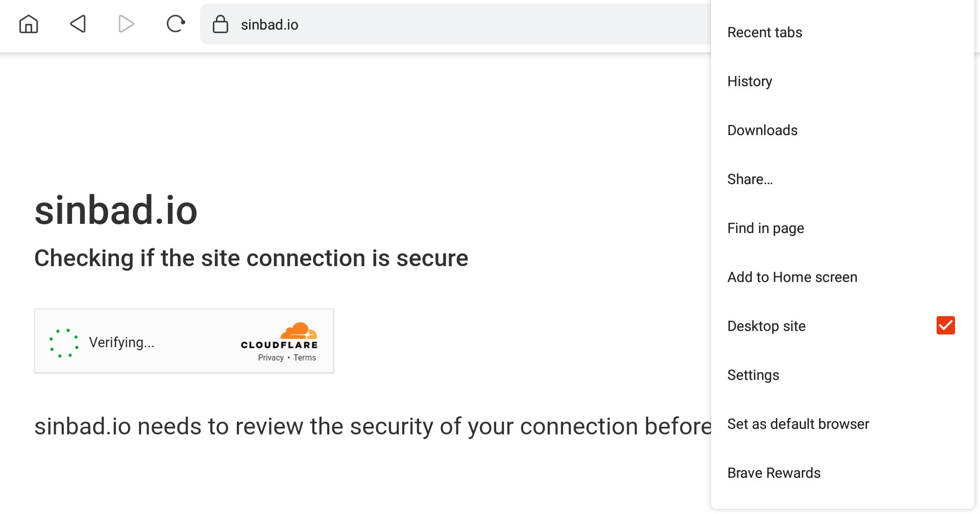The height and width of the screenshot is (514, 980).
Task: Tap the lock icon in address bar
Action: 220,24
